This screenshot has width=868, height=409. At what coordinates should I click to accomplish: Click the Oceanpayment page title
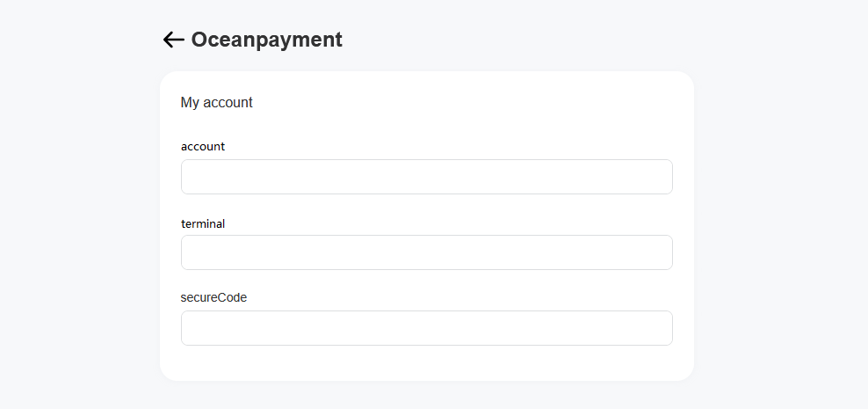pyautogui.click(x=266, y=40)
